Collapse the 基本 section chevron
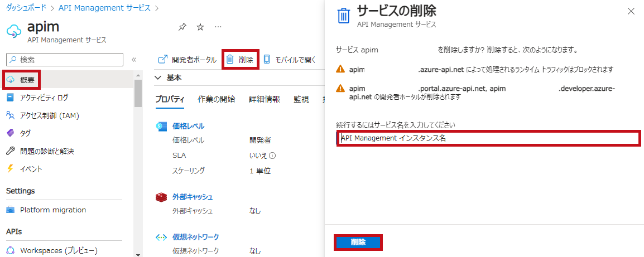 pyautogui.click(x=158, y=77)
